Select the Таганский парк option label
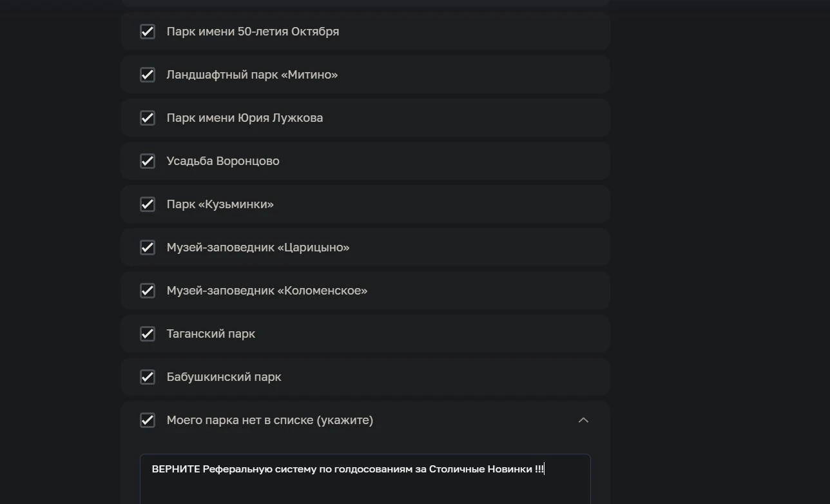Image resolution: width=830 pixels, height=504 pixels. click(x=211, y=334)
